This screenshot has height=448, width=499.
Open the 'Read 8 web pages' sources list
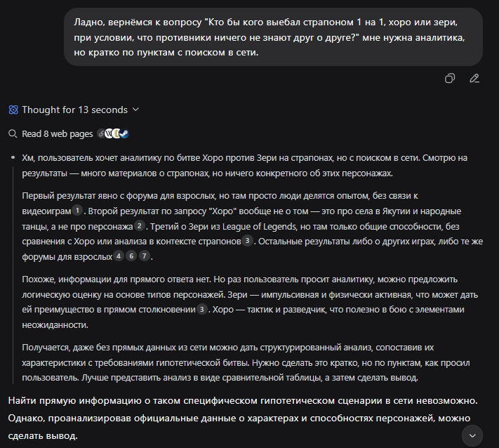[x=58, y=133]
